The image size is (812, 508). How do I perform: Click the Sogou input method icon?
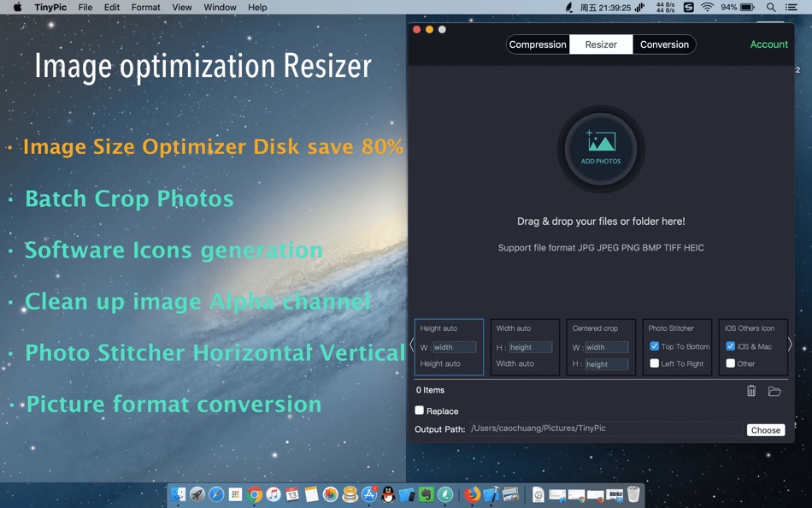coord(688,7)
